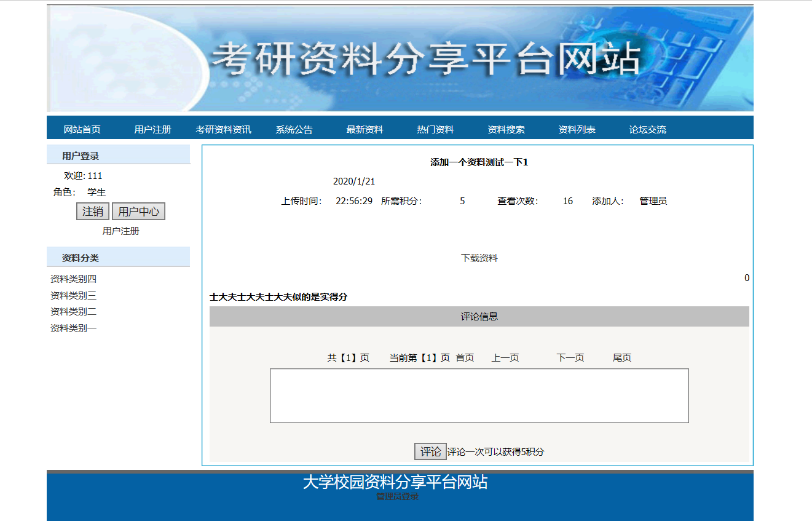Select the 系统公告 menu item
The image size is (812, 524).
[x=294, y=130]
